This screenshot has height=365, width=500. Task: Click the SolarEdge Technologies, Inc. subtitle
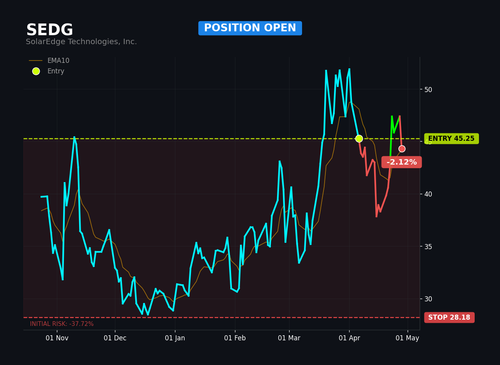[81, 42]
